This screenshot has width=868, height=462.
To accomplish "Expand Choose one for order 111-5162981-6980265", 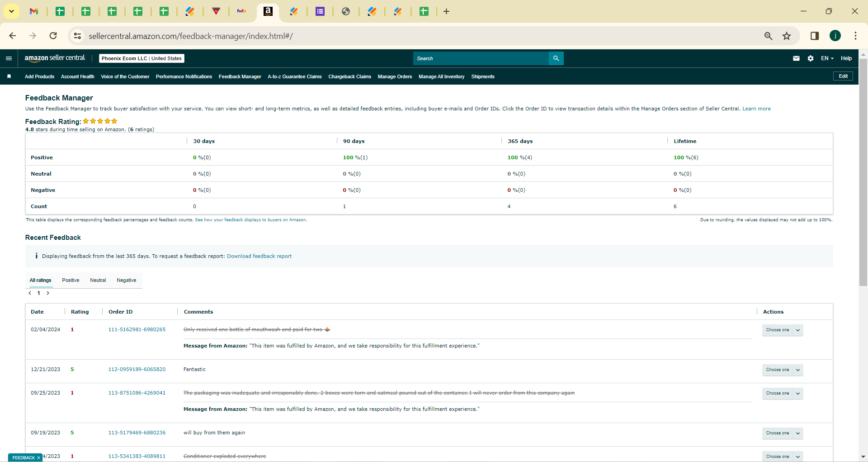I will coord(782,330).
